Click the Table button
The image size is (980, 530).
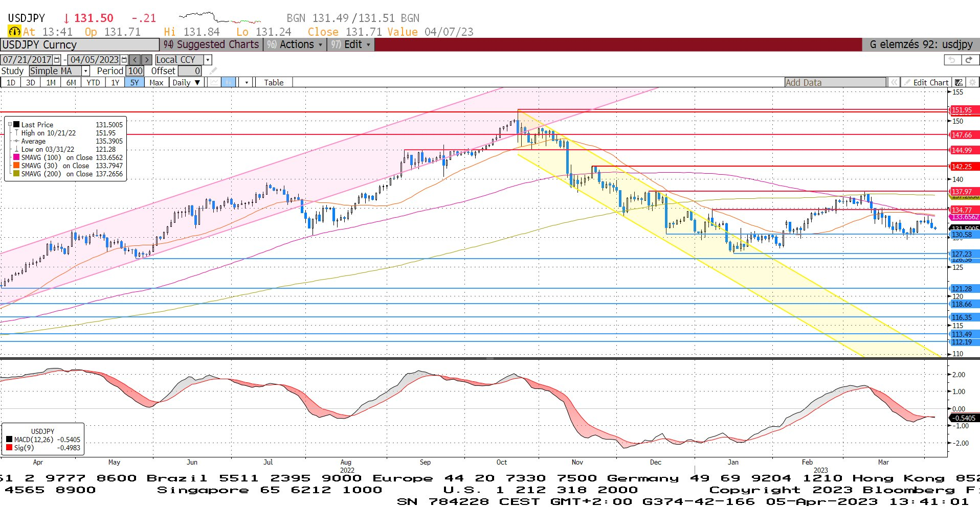[274, 82]
